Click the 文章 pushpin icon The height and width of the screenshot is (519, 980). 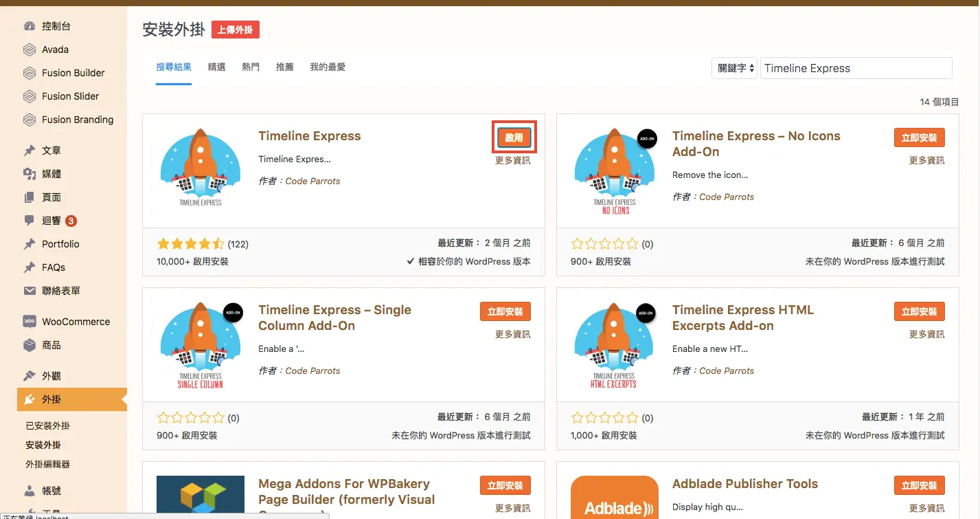pyautogui.click(x=30, y=150)
